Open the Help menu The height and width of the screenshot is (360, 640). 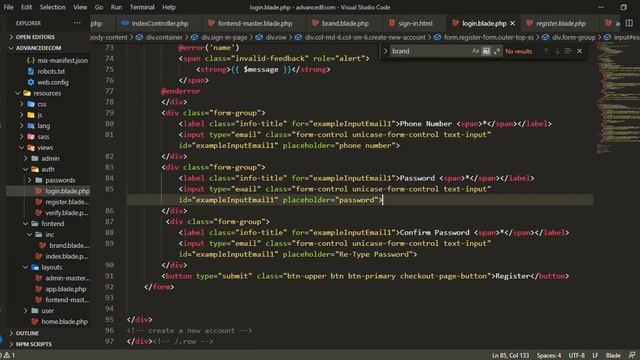pos(169,7)
